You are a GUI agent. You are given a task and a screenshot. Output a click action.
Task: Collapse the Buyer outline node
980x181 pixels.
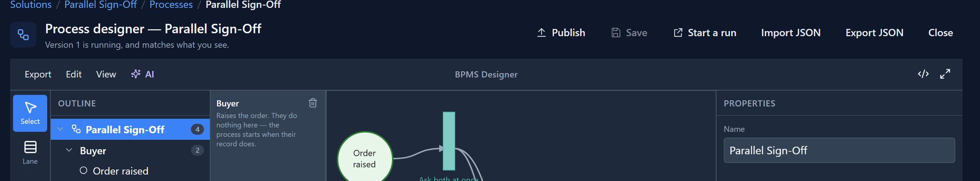(x=69, y=150)
